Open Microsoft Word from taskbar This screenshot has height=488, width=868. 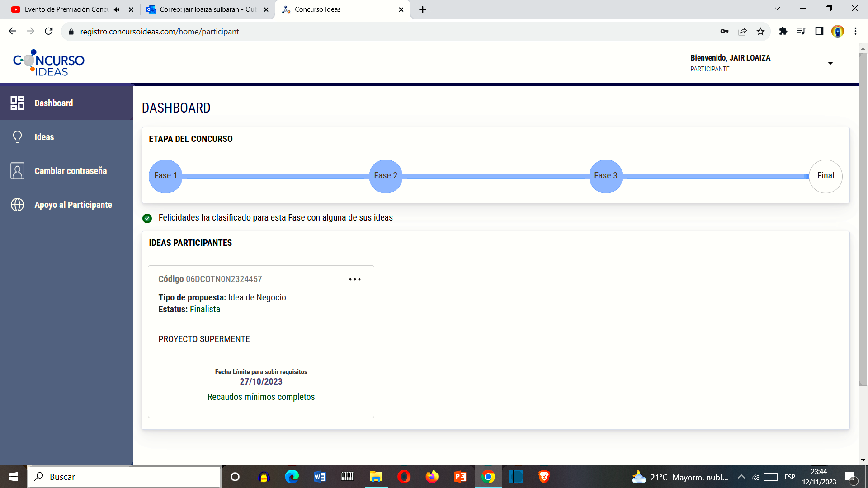pos(320,477)
